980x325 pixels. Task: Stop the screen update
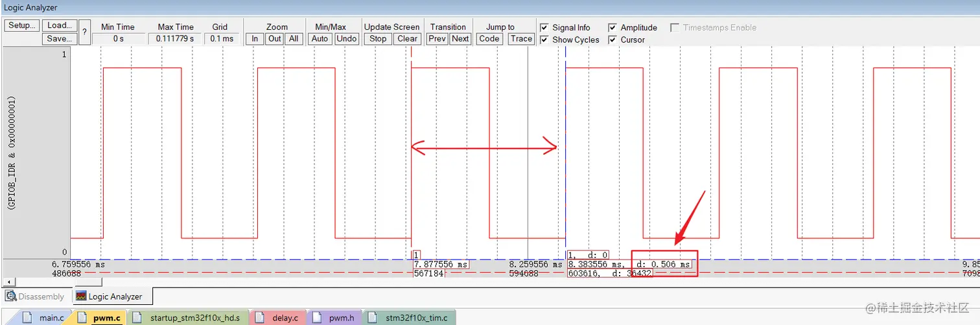click(378, 39)
